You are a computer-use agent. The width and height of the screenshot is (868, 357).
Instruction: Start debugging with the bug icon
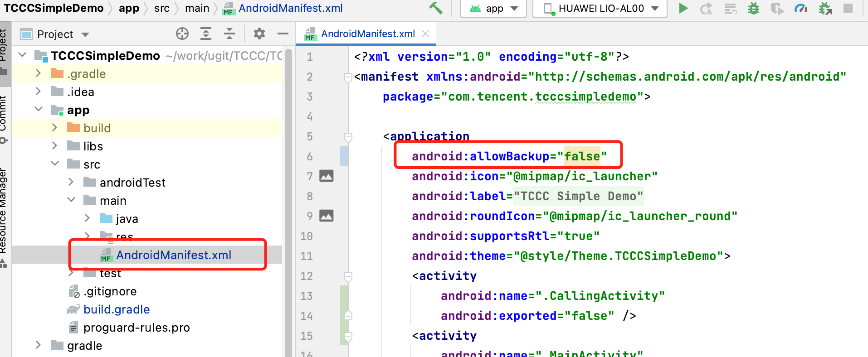click(x=753, y=9)
